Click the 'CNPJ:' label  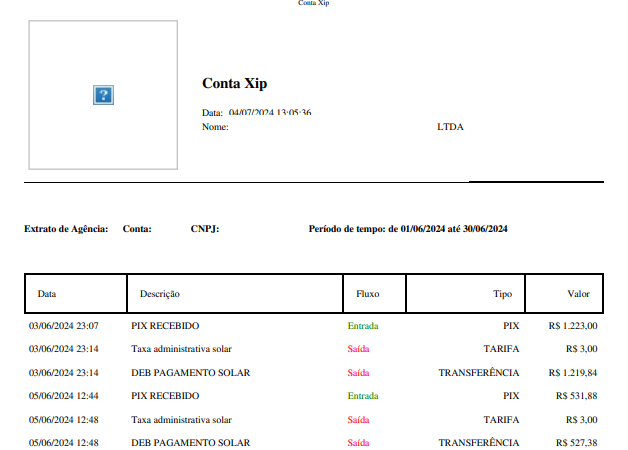(x=205, y=229)
